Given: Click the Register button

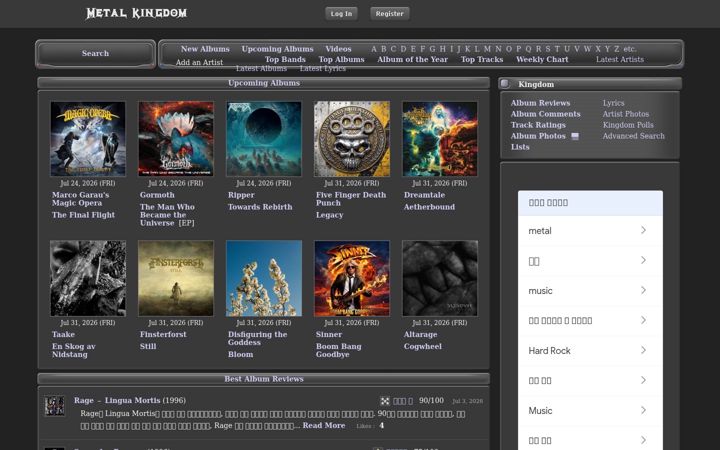Looking at the screenshot, I should pos(389,14).
